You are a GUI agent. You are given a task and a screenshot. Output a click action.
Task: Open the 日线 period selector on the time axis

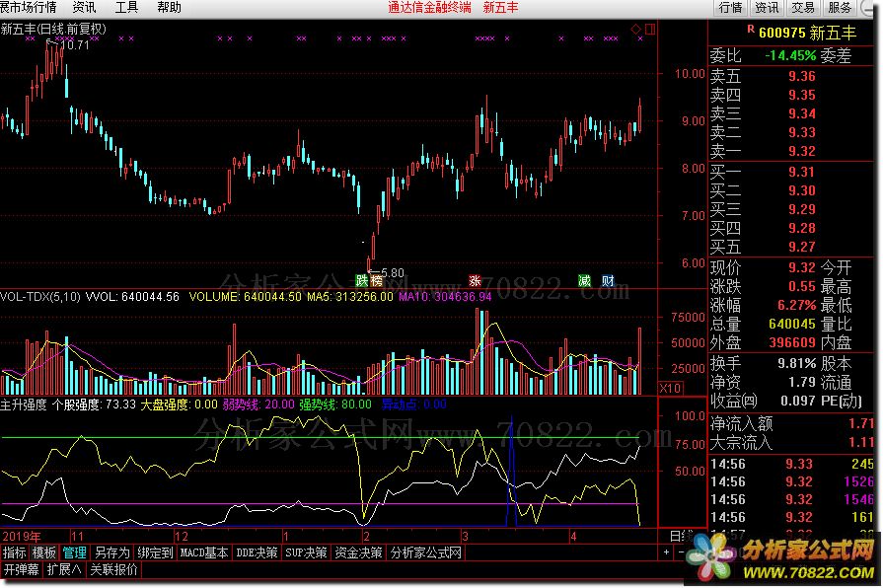[x=681, y=536]
